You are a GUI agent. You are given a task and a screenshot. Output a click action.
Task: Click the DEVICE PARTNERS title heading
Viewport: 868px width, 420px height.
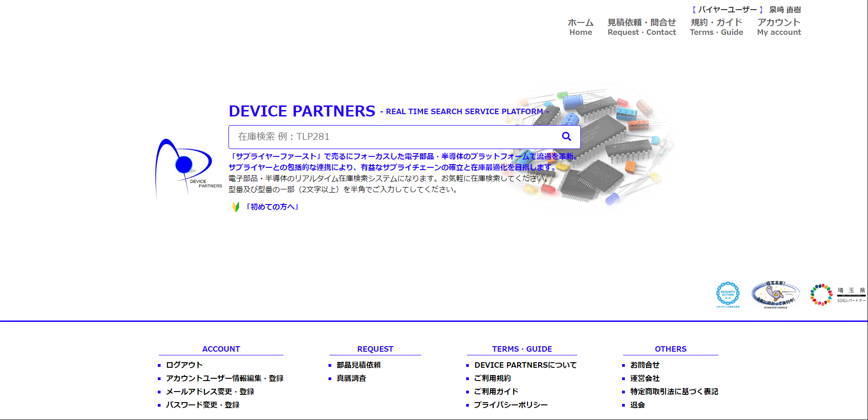[302, 111]
